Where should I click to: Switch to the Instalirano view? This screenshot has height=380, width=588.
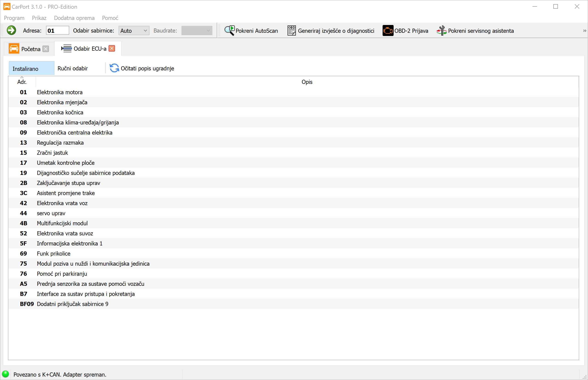[31, 68]
